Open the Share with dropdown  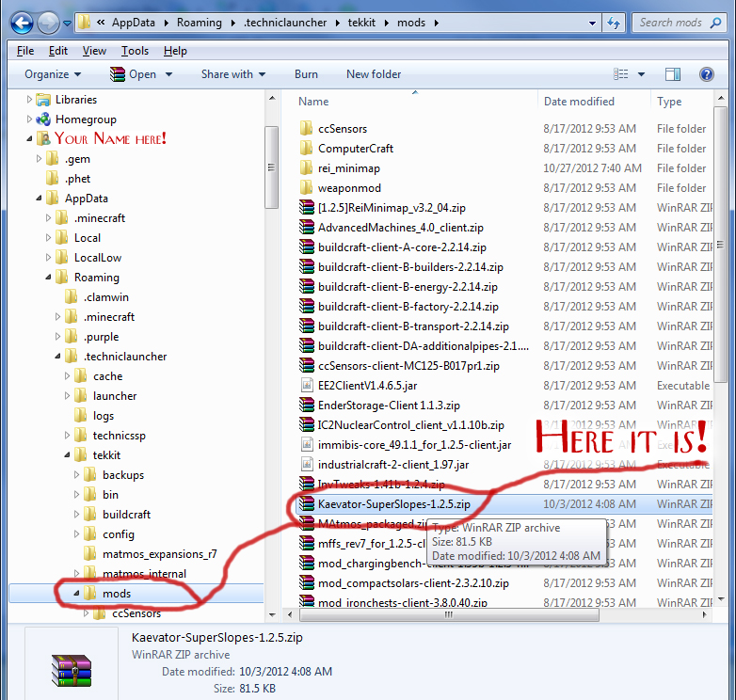[233, 74]
